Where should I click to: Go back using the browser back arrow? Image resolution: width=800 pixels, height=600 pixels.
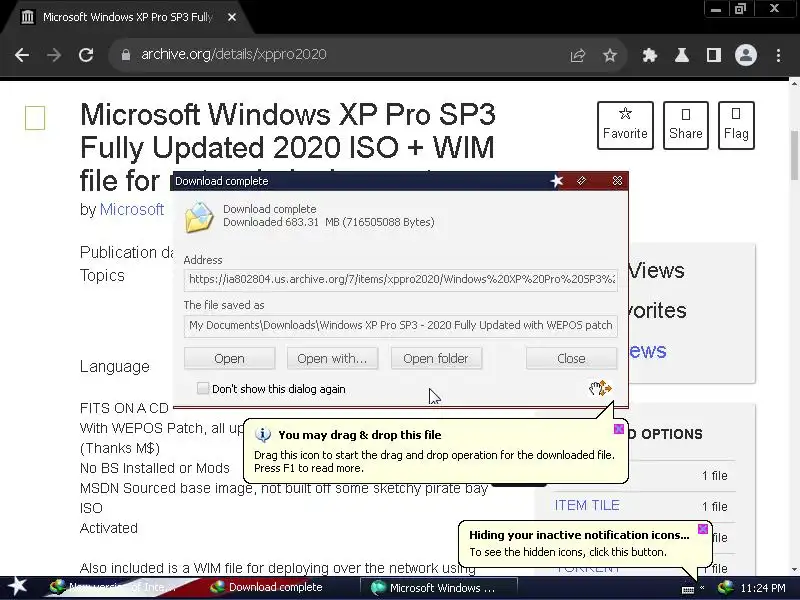tap(22, 55)
